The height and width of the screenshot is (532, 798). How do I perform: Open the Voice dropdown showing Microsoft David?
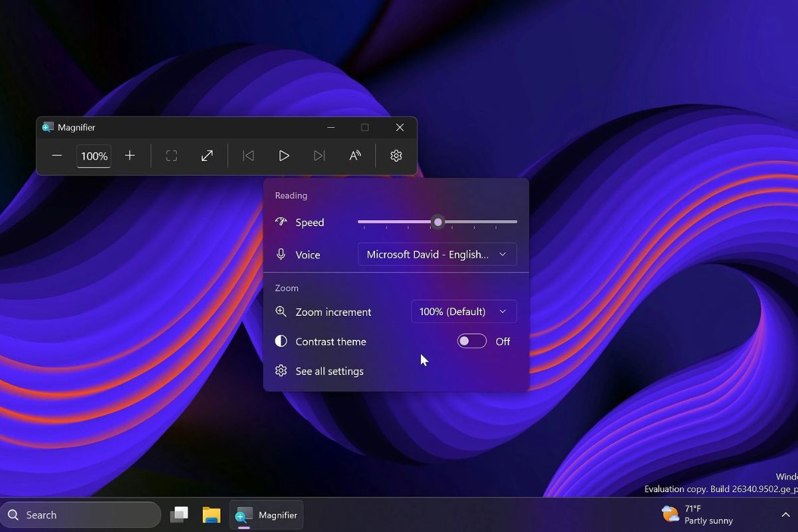(x=437, y=255)
